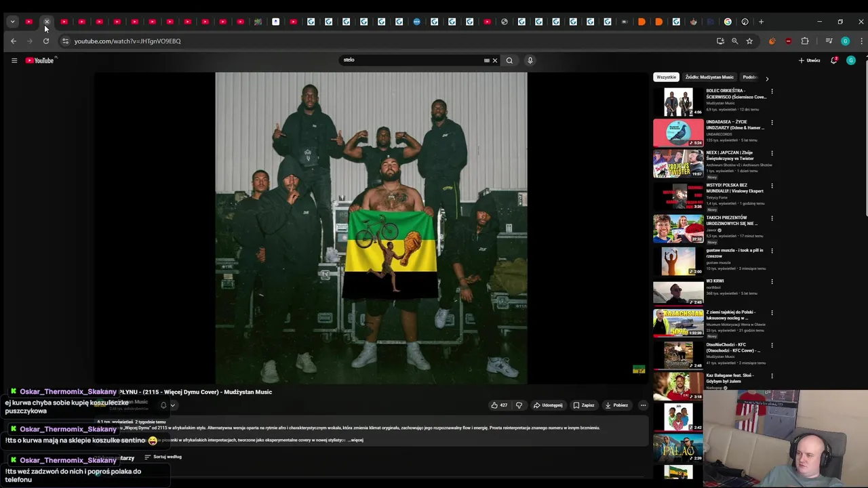The image size is (868, 488).
Task: Open options for the OtsoNieChodzi KFC video
Action: point(772,346)
